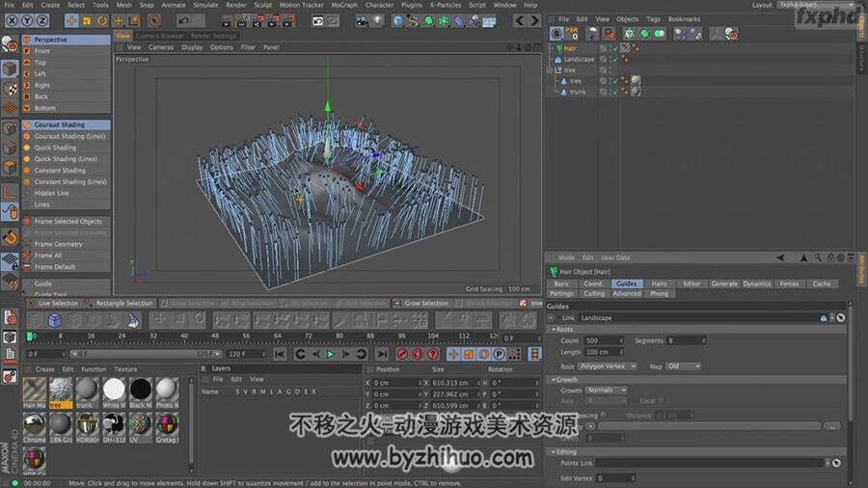This screenshot has height=488, width=868.
Task: Select the Rotate tool in top toolbar
Action: click(102, 21)
